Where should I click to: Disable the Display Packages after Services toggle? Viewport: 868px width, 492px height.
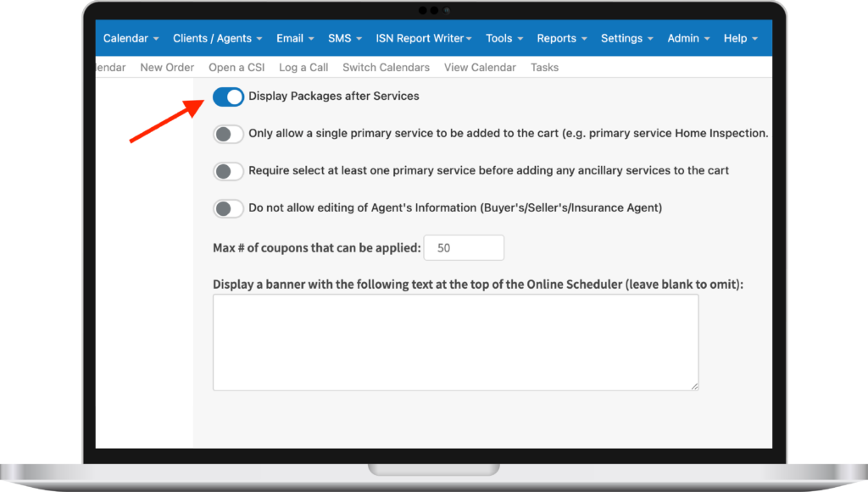pyautogui.click(x=228, y=97)
